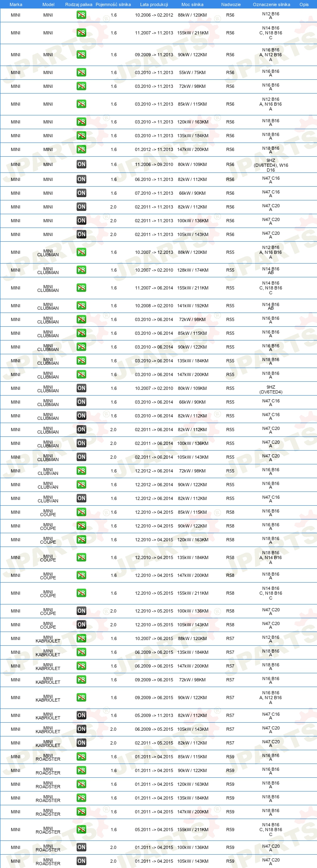Image resolution: width=317 pixels, height=868 pixels.
Task: Click ON icon in Kabriolet 1.6 82kW/112KM row
Action: pyautogui.click(x=81, y=715)
